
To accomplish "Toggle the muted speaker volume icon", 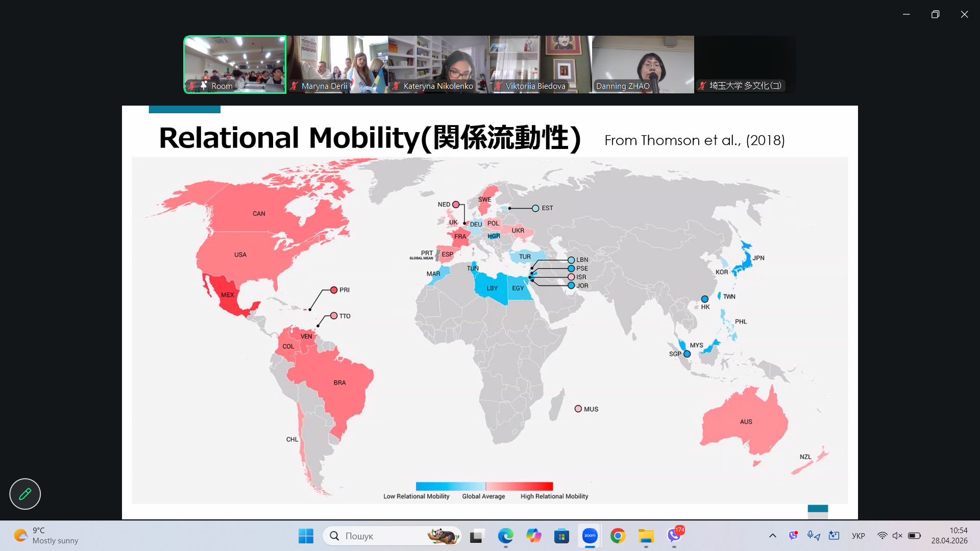I will [897, 536].
